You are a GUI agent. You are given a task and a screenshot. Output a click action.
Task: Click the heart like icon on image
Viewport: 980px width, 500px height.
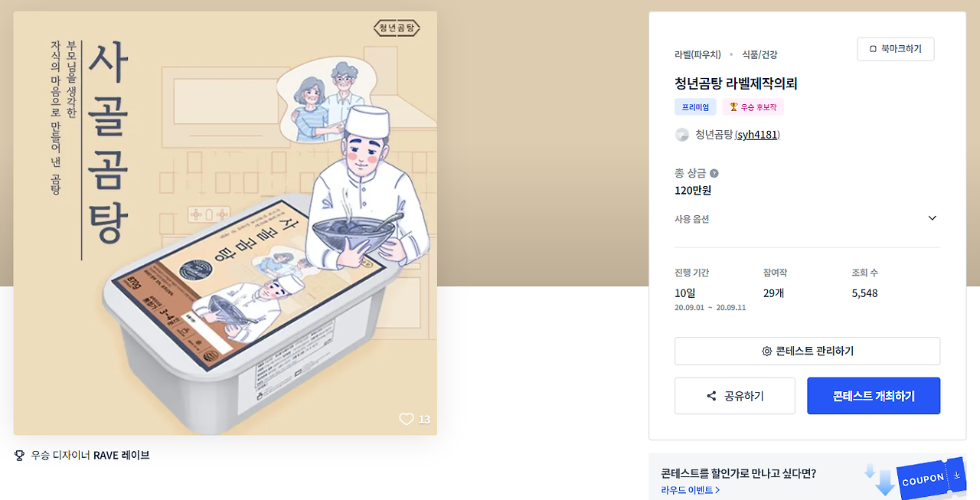pos(406,419)
